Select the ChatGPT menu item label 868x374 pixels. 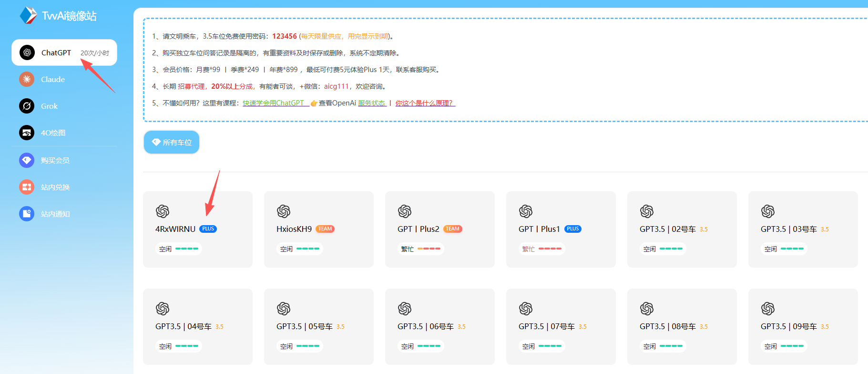point(56,52)
